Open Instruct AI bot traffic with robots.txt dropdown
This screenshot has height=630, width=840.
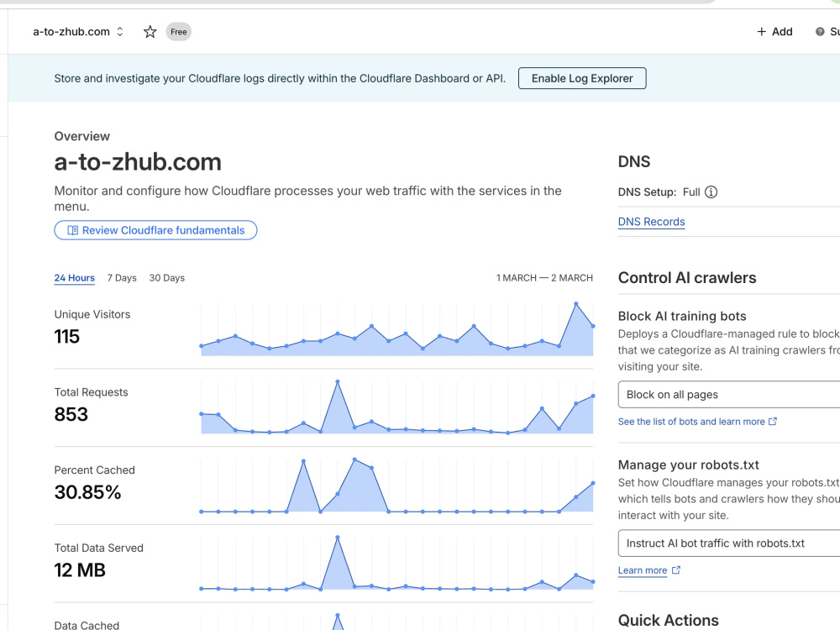[x=728, y=543]
